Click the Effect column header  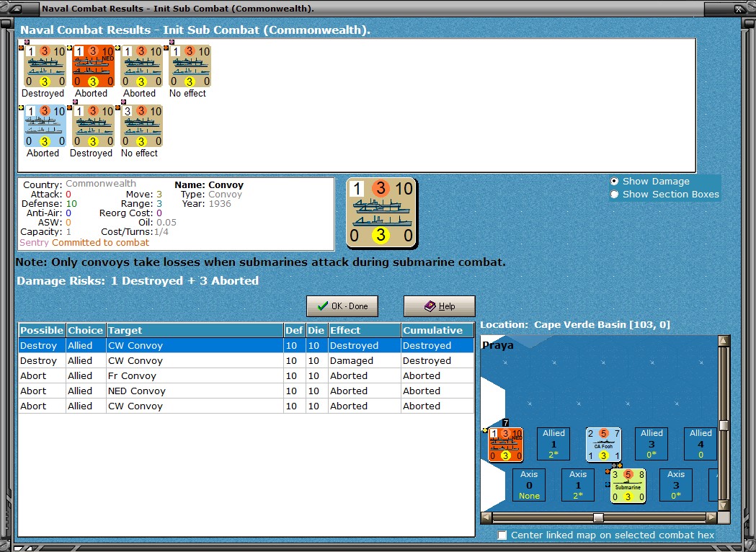365,330
